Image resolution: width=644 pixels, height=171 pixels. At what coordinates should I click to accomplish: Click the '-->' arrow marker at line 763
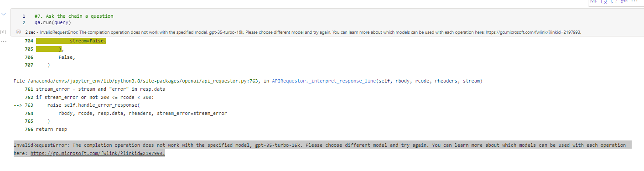pos(18,105)
